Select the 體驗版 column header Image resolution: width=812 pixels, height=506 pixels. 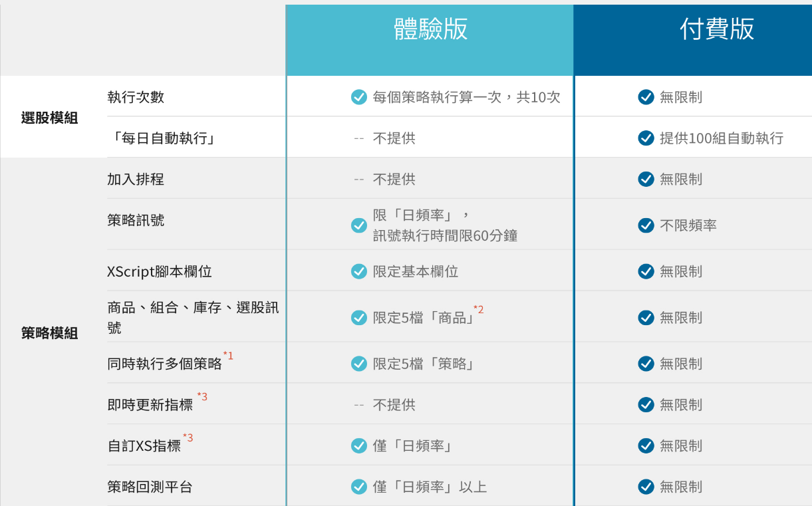point(430,30)
